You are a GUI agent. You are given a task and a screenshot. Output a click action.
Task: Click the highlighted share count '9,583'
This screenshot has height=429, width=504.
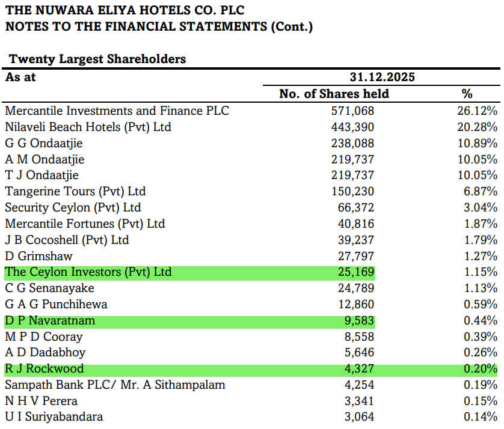click(359, 321)
